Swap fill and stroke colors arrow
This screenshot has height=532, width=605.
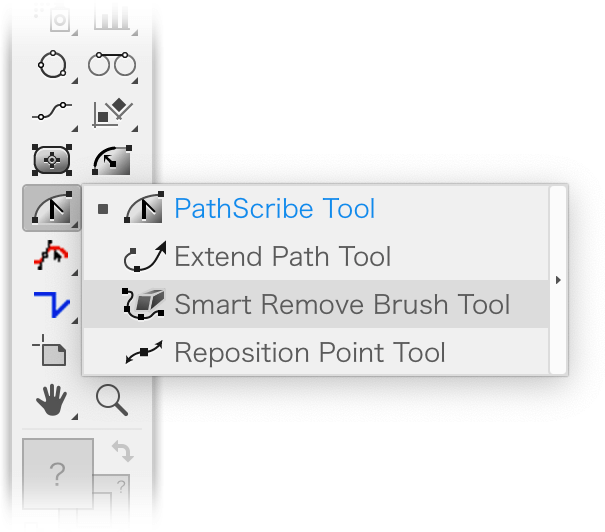(x=123, y=451)
